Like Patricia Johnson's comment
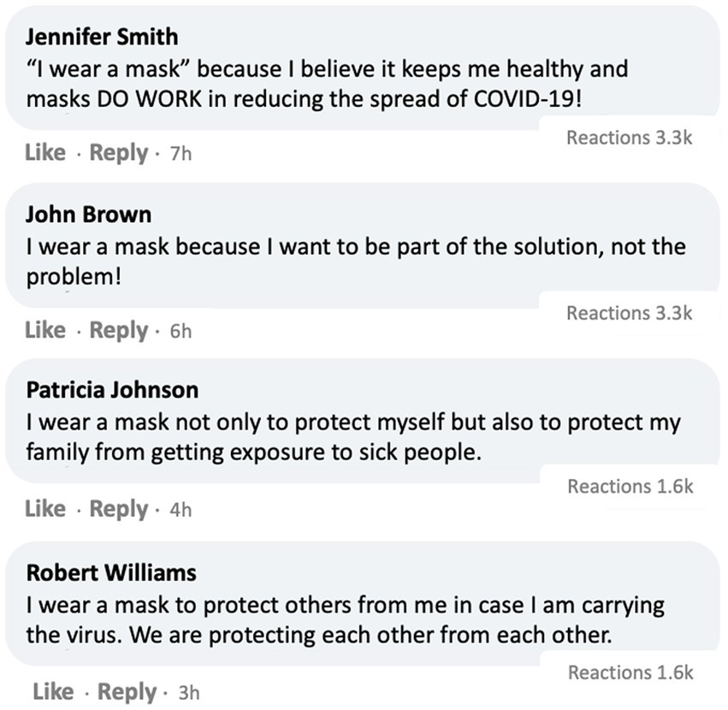The image size is (728, 710). pos(44,509)
